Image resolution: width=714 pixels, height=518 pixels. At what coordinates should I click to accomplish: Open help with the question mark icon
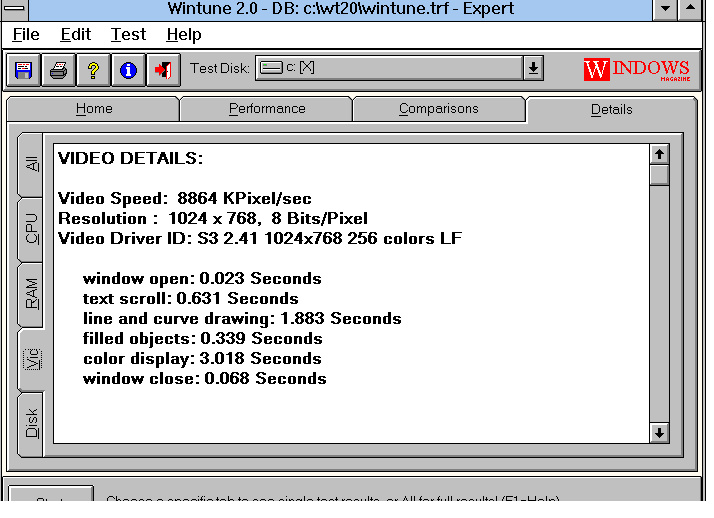93,70
